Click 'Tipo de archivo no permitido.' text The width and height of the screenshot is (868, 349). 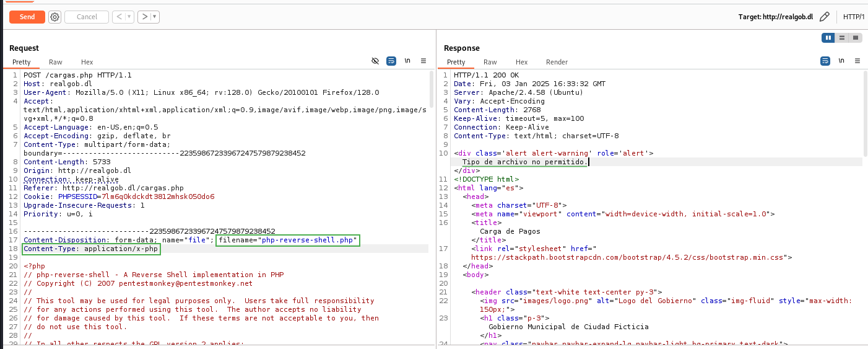(x=525, y=162)
